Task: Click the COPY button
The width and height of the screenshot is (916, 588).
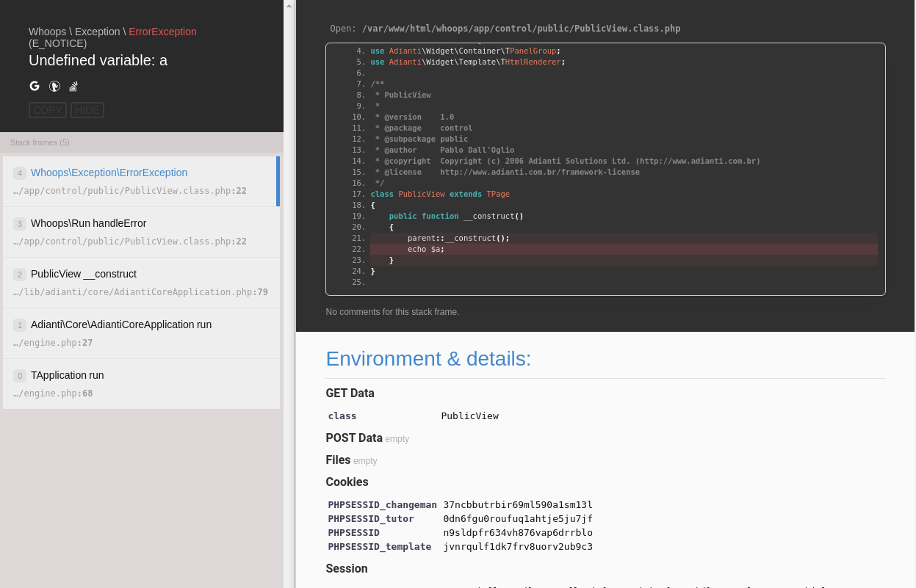Action: [x=48, y=110]
